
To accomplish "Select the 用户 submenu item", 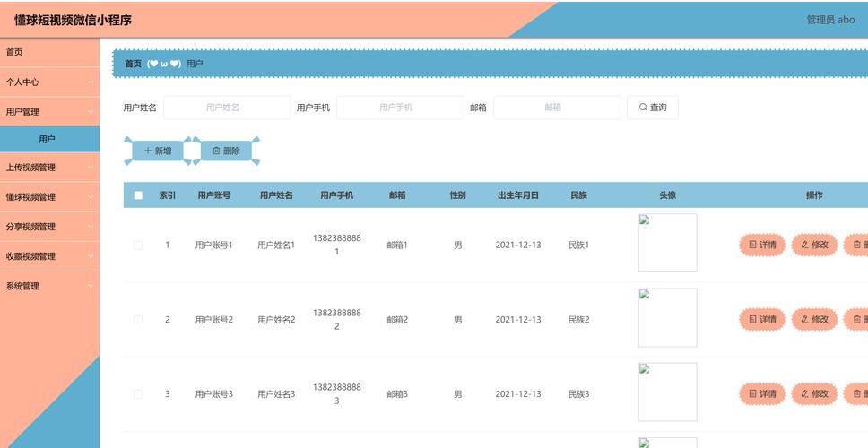I will [x=48, y=139].
